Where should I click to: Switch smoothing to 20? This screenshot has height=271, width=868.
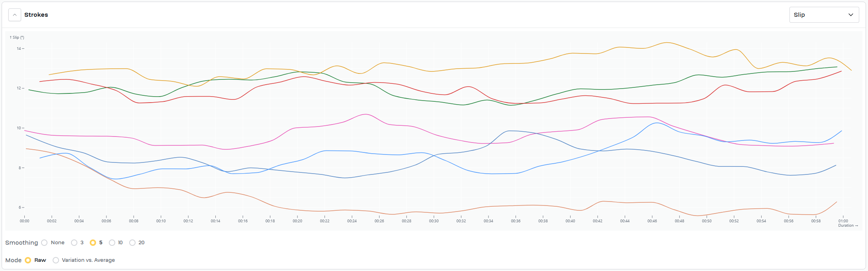point(132,243)
